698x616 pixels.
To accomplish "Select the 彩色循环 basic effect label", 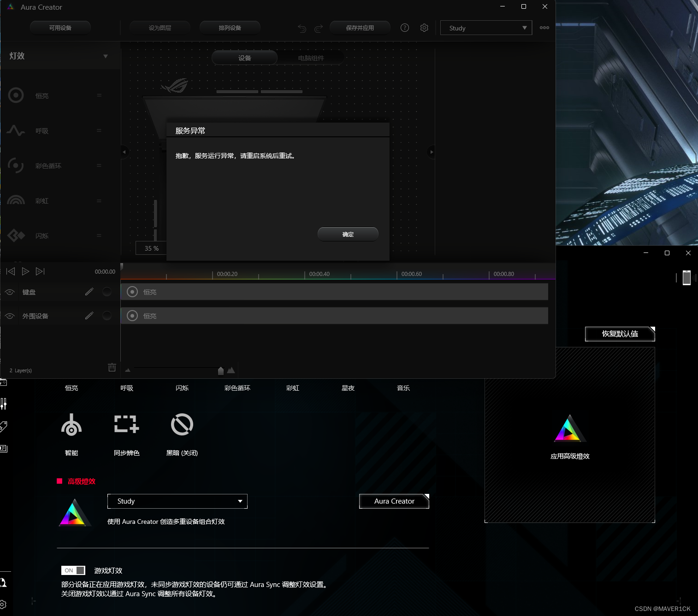I will (x=237, y=388).
